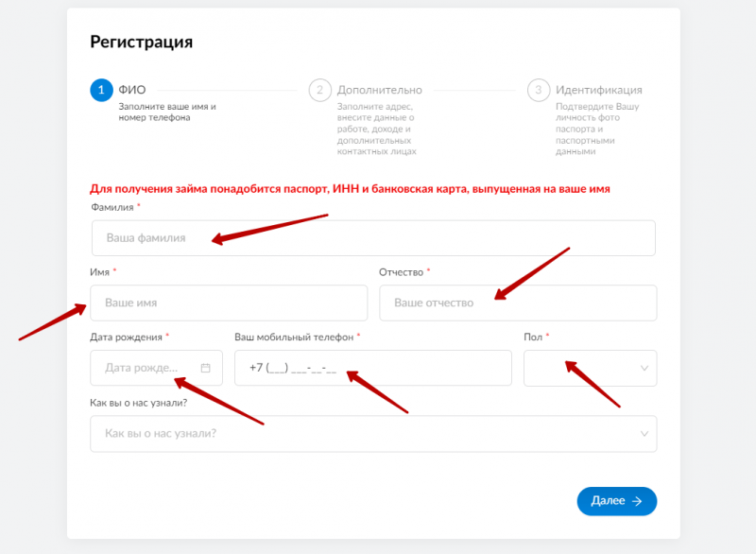Screen dimensions: 756x554
Task: Click the 'Ваш мобильный телефон' field label
Action: [x=294, y=338]
